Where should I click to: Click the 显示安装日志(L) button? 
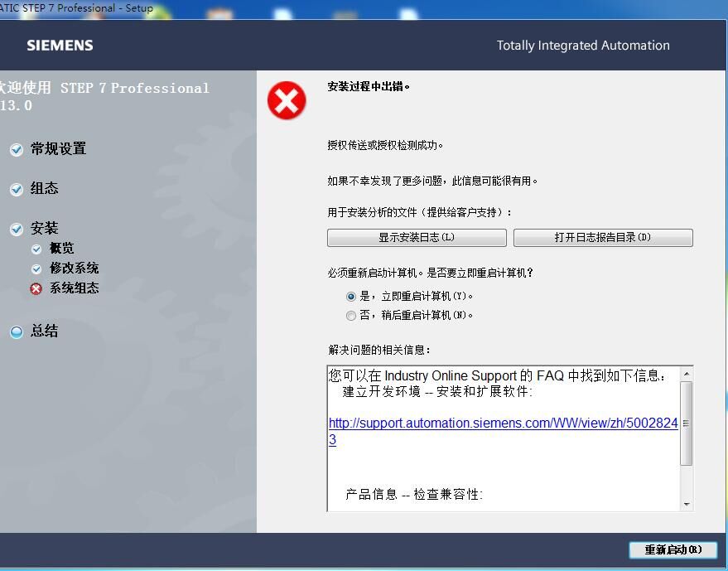click(x=417, y=237)
